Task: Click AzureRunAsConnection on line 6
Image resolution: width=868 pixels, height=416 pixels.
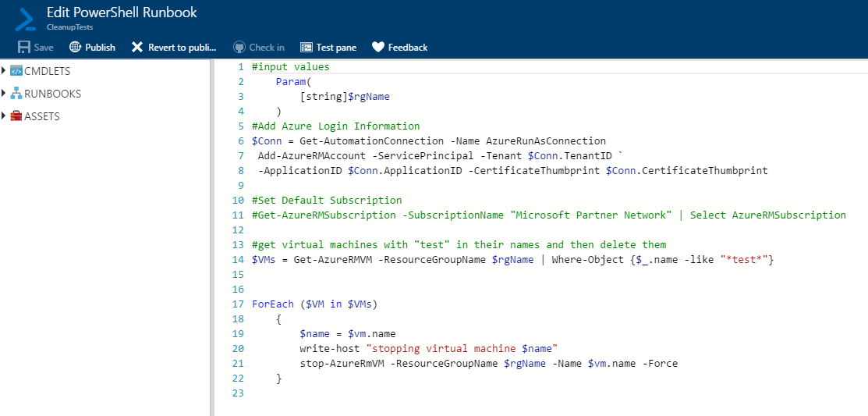Action: pos(546,141)
